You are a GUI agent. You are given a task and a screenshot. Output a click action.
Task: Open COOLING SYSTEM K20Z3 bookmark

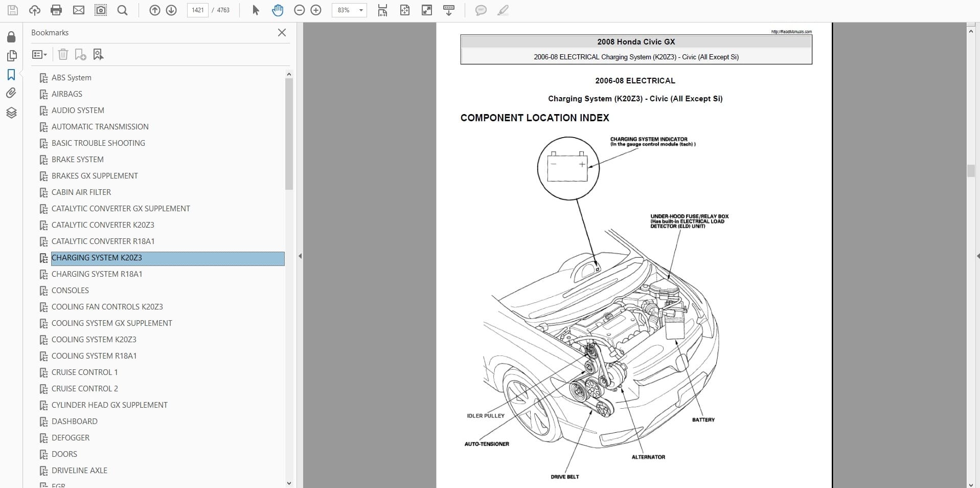94,340
